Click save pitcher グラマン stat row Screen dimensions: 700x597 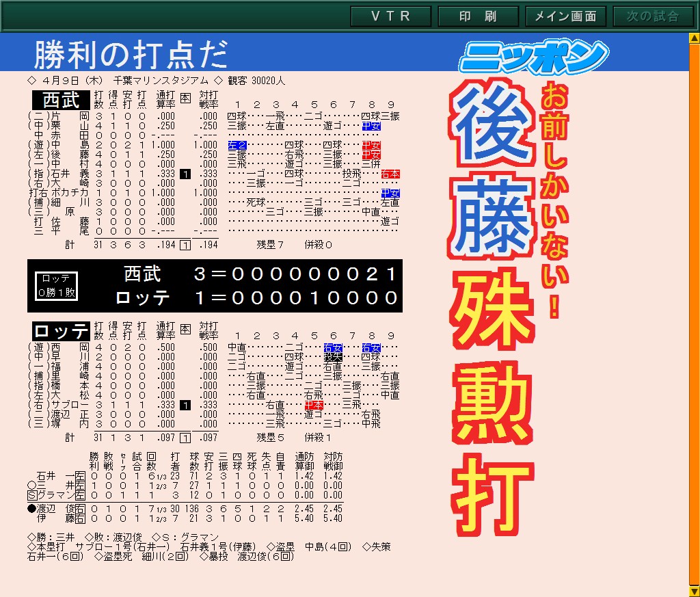185,495
